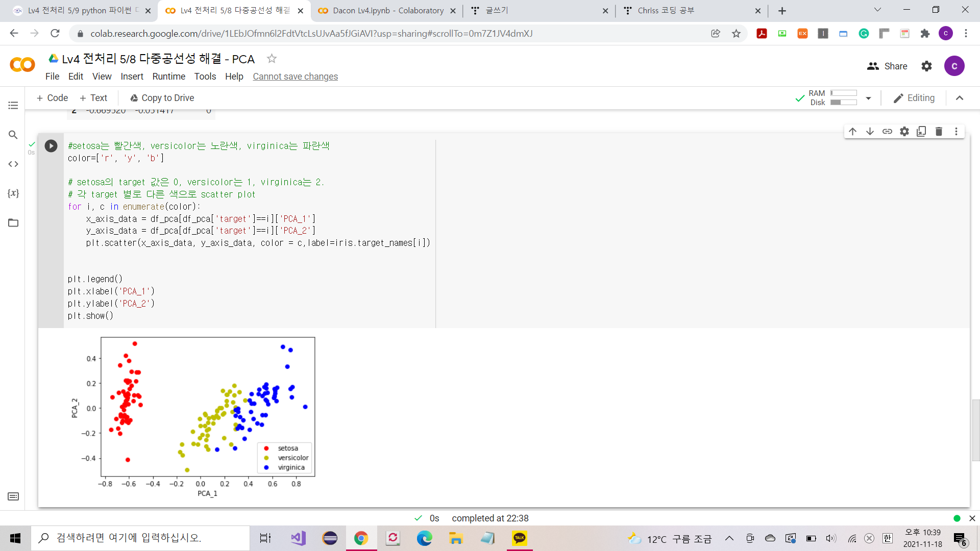Screen dimensions: 980x551
Task: Open cell settings gear icon
Action: (904, 132)
